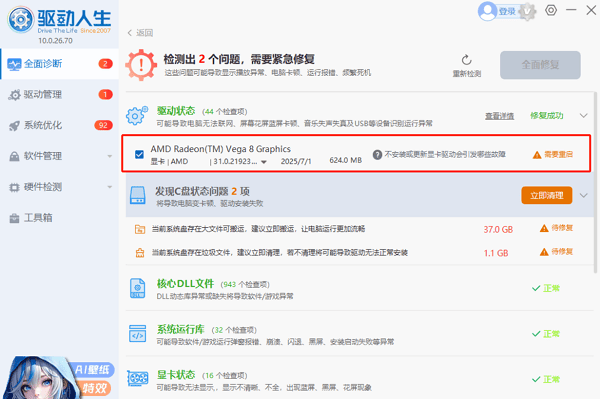Collapse the C盘状态问题 section chevron
600x399 pixels.
(x=584, y=195)
